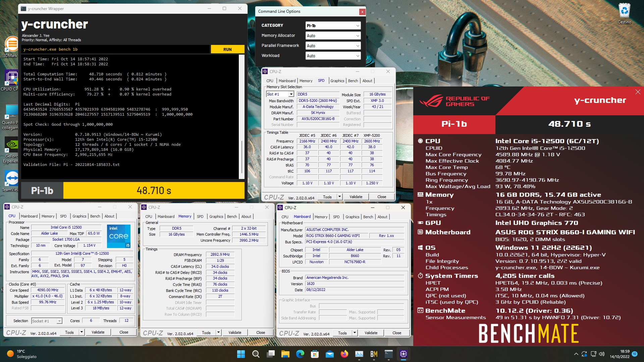The image size is (644, 362).
Task: Open the 3DMark desktop shortcut
Action: click(11, 47)
